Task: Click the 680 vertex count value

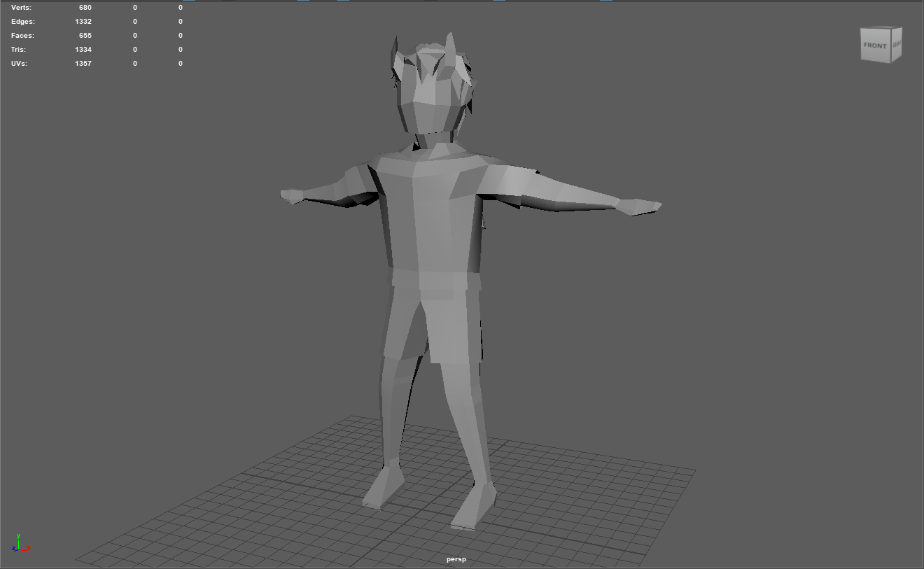Action: (x=85, y=8)
